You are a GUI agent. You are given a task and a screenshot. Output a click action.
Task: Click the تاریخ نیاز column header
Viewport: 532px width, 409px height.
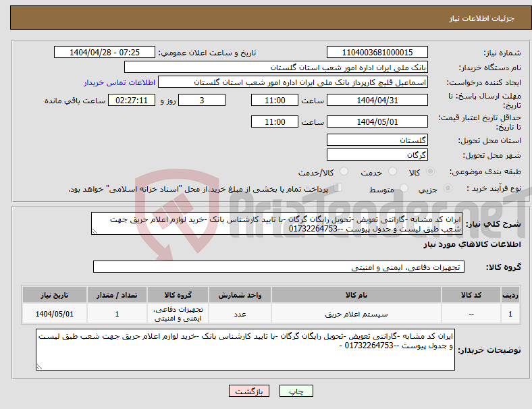click(55, 295)
